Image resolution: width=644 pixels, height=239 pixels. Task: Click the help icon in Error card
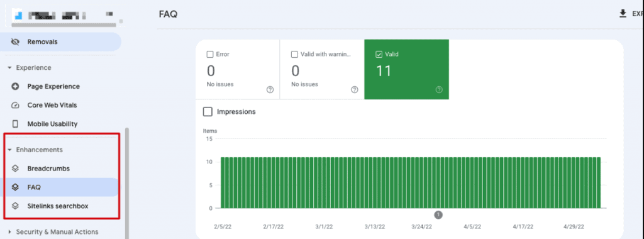(x=270, y=89)
